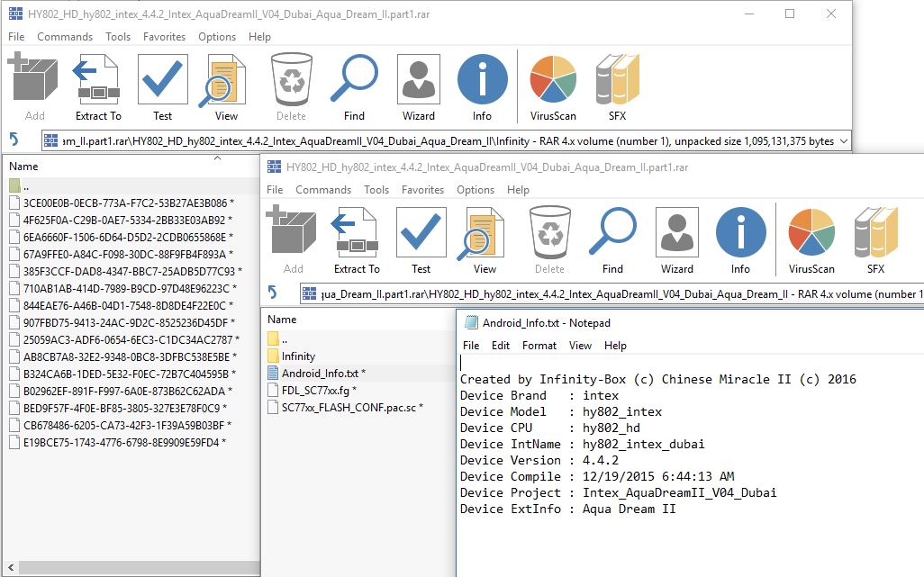This screenshot has width=924, height=577.
Task: Open Info in front WinRAR window
Action: (741, 232)
